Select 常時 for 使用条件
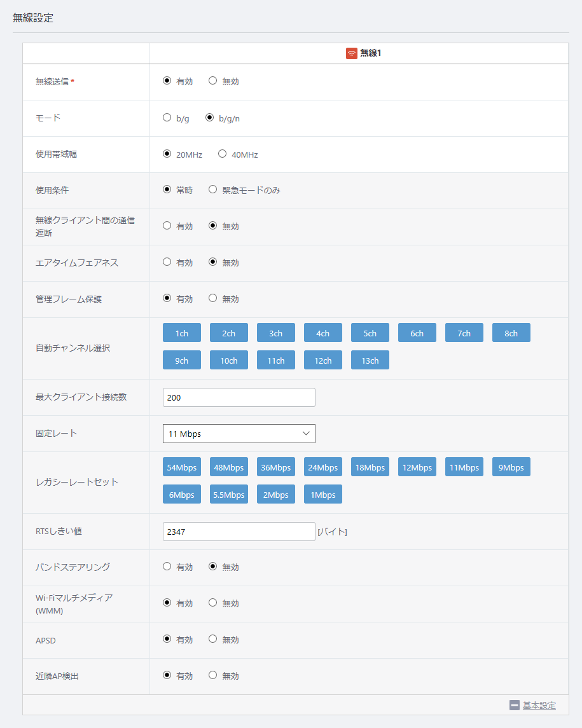Screen dimensions: 582x728 click(167, 189)
